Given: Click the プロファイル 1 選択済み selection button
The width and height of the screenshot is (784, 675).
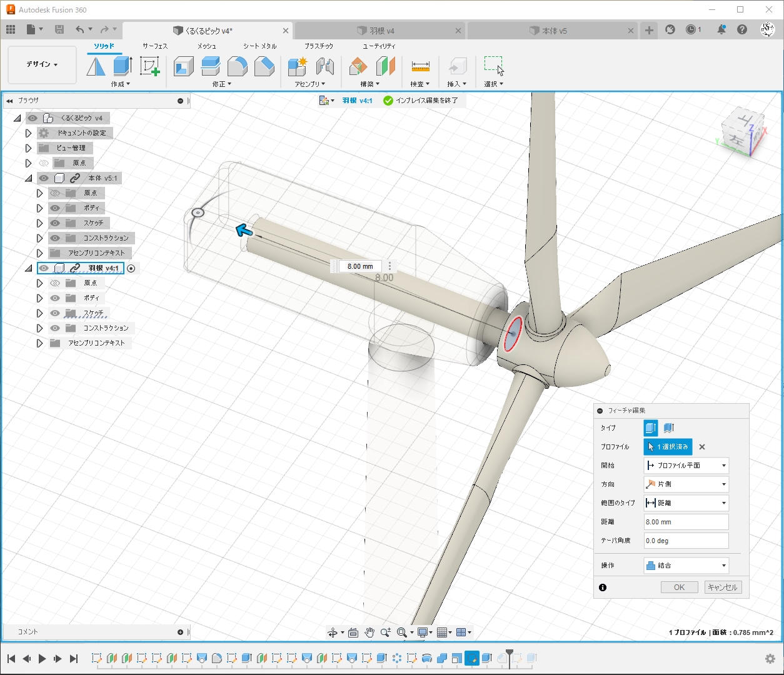Looking at the screenshot, I should pyautogui.click(x=668, y=447).
